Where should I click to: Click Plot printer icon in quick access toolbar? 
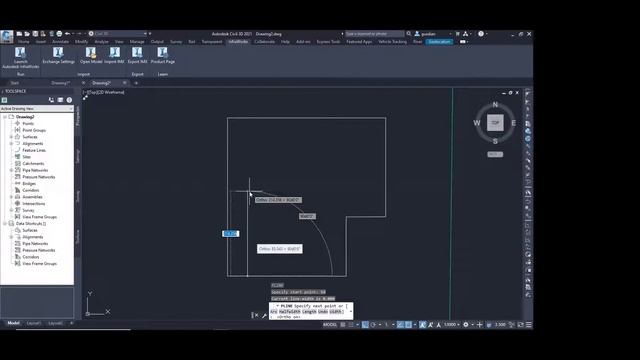pyautogui.click(x=59, y=34)
